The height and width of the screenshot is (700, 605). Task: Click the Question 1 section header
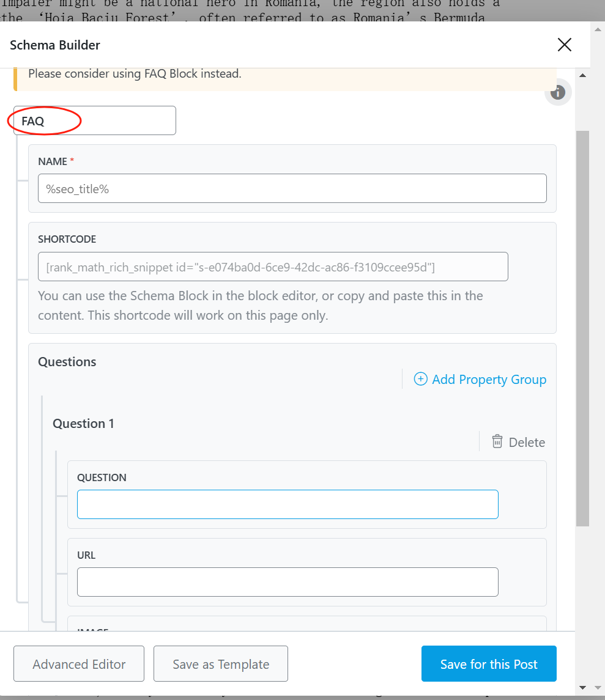point(83,423)
